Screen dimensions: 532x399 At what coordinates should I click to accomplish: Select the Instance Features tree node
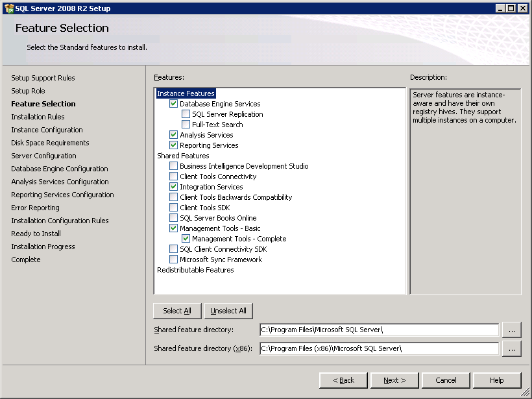coord(186,93)
